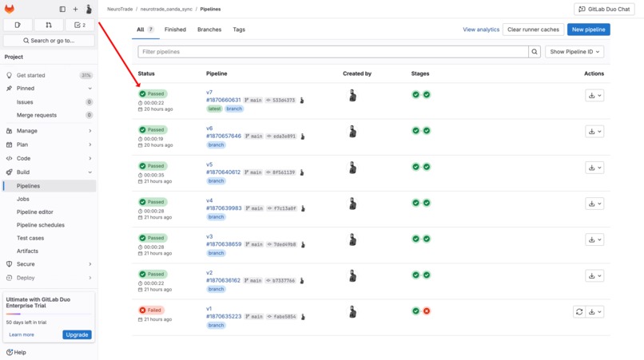Click the Failed status badge
Image resolution: width=644 pixels, height=360 pixels.
pyautogui.click(x=152, y=311)
